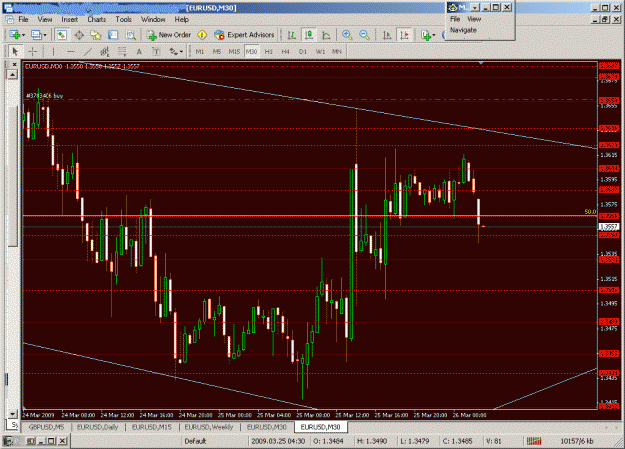
Task: Click the New Order button
Action: pos(169,35)
